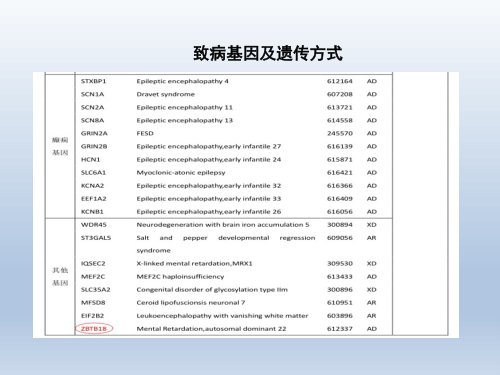This screenshot has height=375, width=500.
Task: Click the number 603896
Action: [x=339, y=316]
